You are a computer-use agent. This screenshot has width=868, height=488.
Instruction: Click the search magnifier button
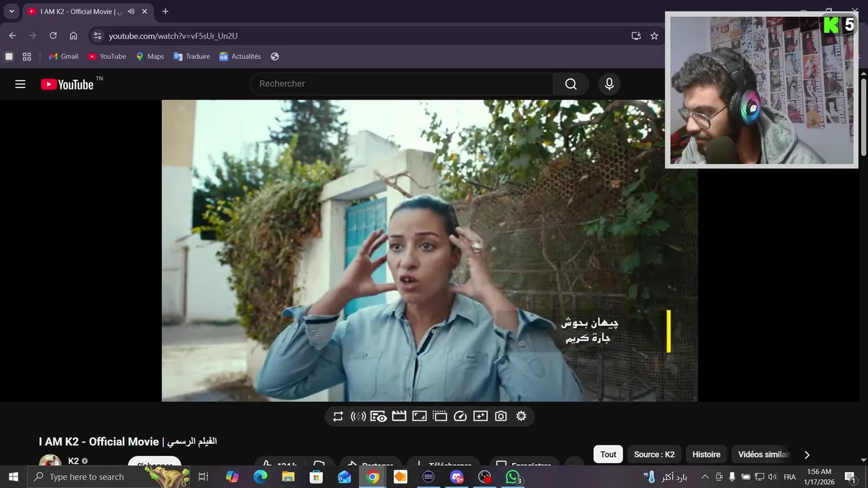pos(571,84)
